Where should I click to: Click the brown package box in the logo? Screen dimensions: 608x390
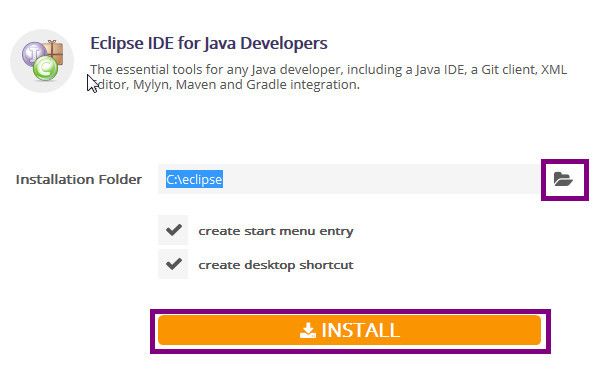[54, 51]
